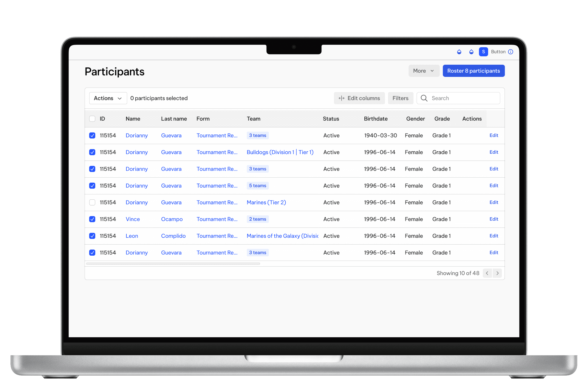The image size is (588, 382).
Task: Click the first droplet icon in header
Action: tap(459, 52)
